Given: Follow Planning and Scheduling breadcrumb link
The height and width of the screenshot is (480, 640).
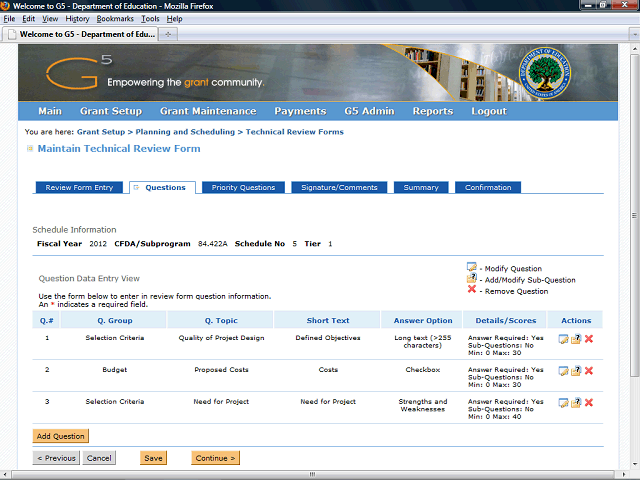Looking at the screenshot, I should coord(185,132).
